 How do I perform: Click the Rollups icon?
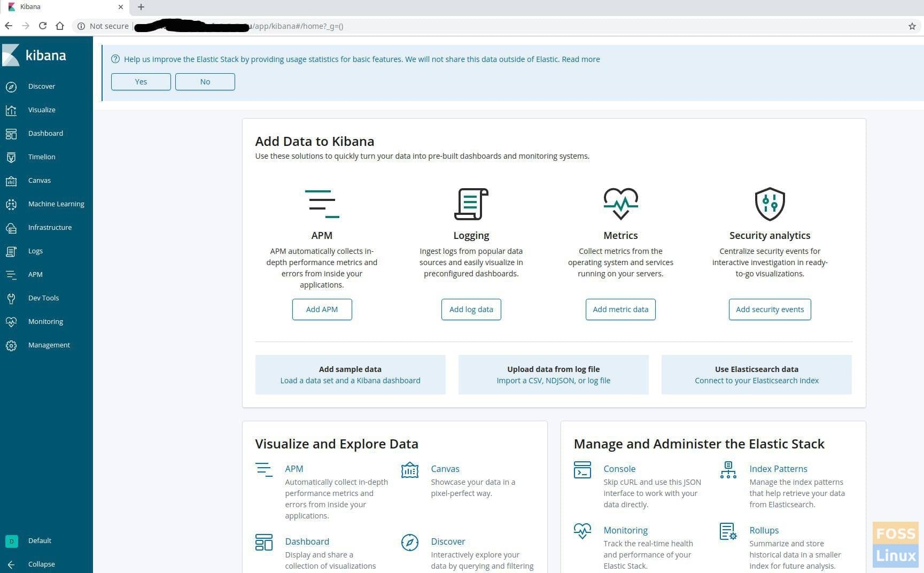(x=728, y=531)
